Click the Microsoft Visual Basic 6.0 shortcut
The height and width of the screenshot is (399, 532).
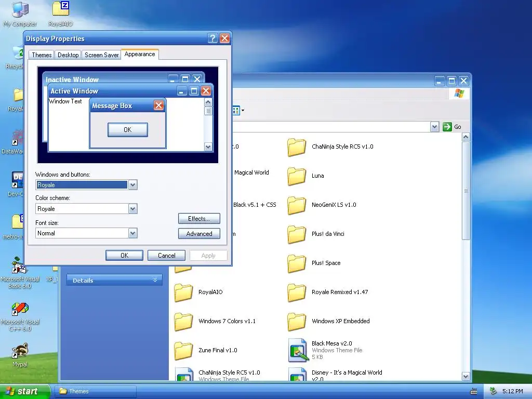click(20, 273)
